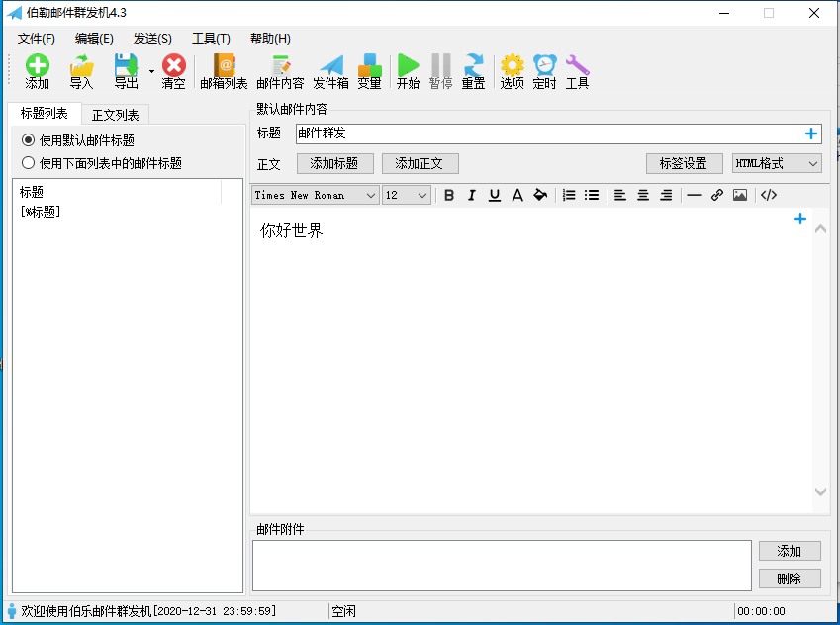Open the 工具(T) menu
This screenshot has width=840, height=625.
pyautogui.click(x=211, y=39)
